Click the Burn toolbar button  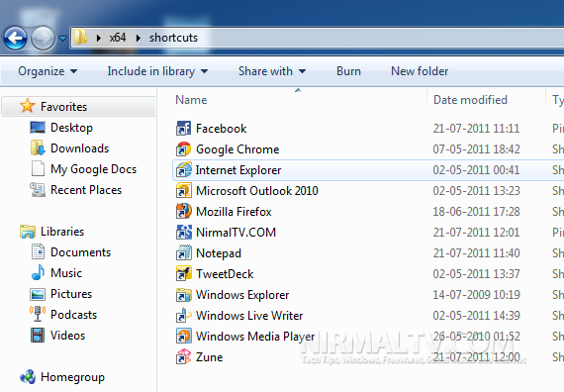click(348, 71)
